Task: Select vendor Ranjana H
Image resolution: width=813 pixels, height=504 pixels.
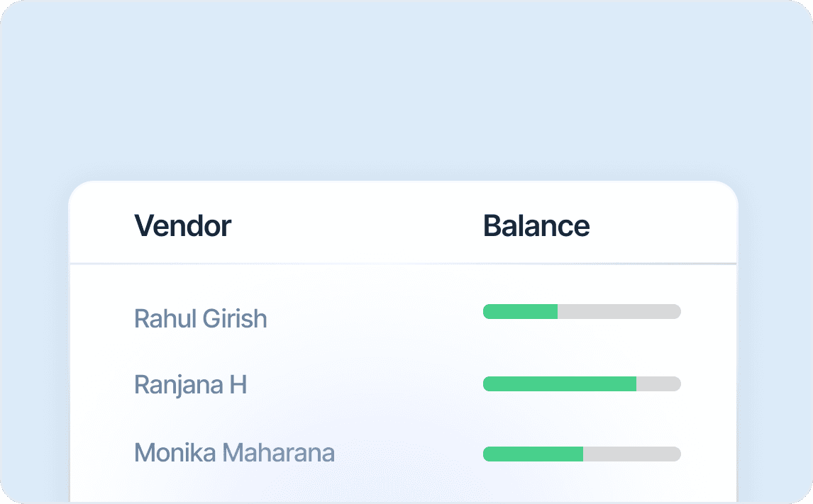Action: pyautogui.click(x=190, y=385)
